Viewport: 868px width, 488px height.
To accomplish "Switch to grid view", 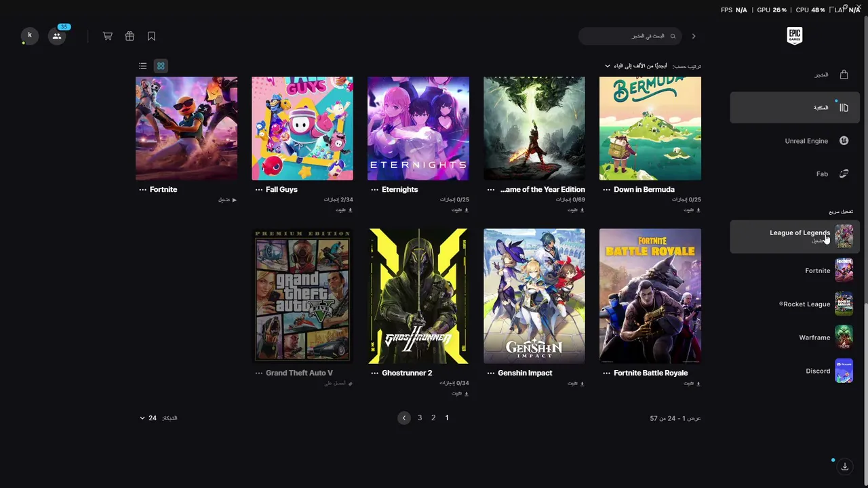I will pyautogui.click(x=161, y=66).
